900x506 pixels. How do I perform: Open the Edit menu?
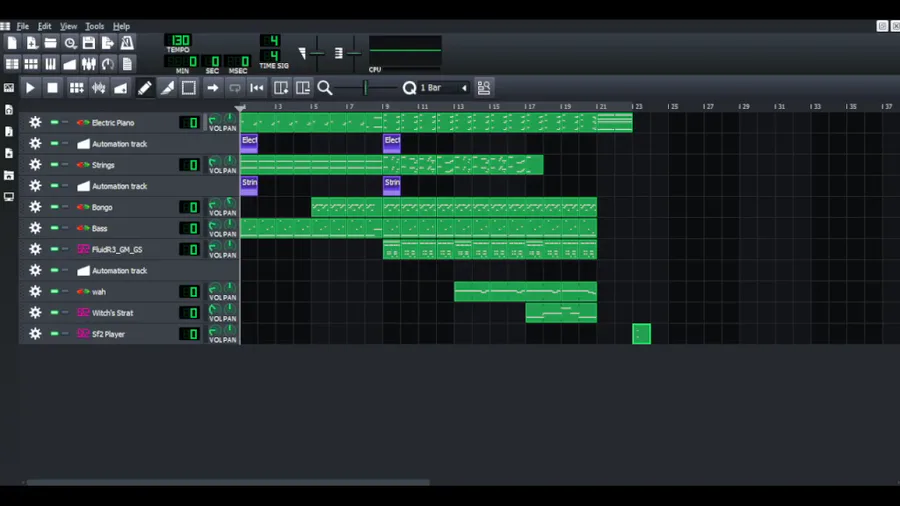click(x=44, y=26)
